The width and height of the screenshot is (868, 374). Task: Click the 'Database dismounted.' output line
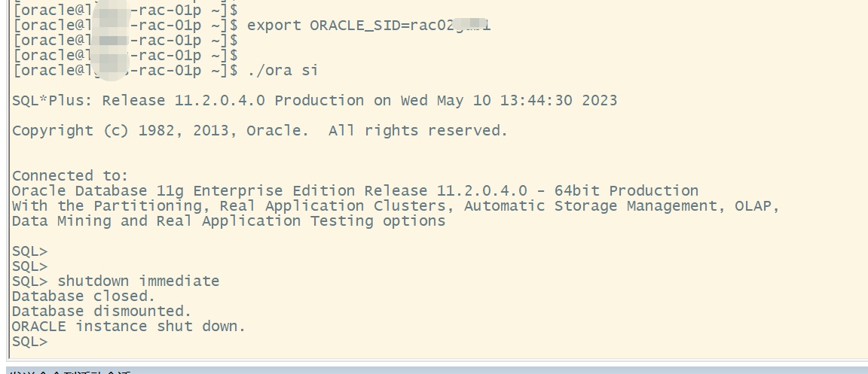coord(102,311)
